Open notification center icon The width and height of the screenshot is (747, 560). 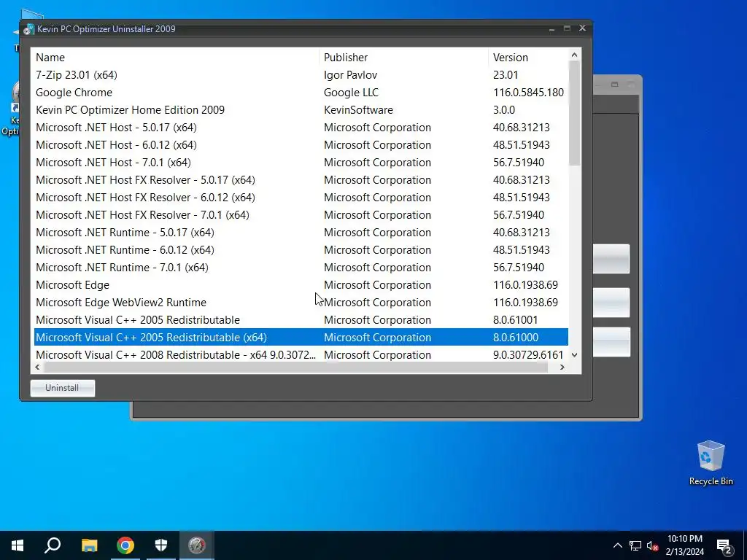coord(724,546)
